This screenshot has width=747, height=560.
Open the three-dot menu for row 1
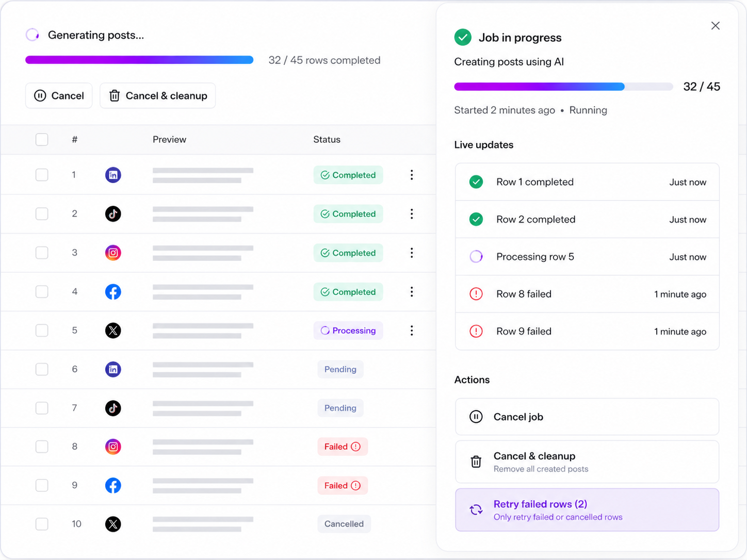(412, 175)
